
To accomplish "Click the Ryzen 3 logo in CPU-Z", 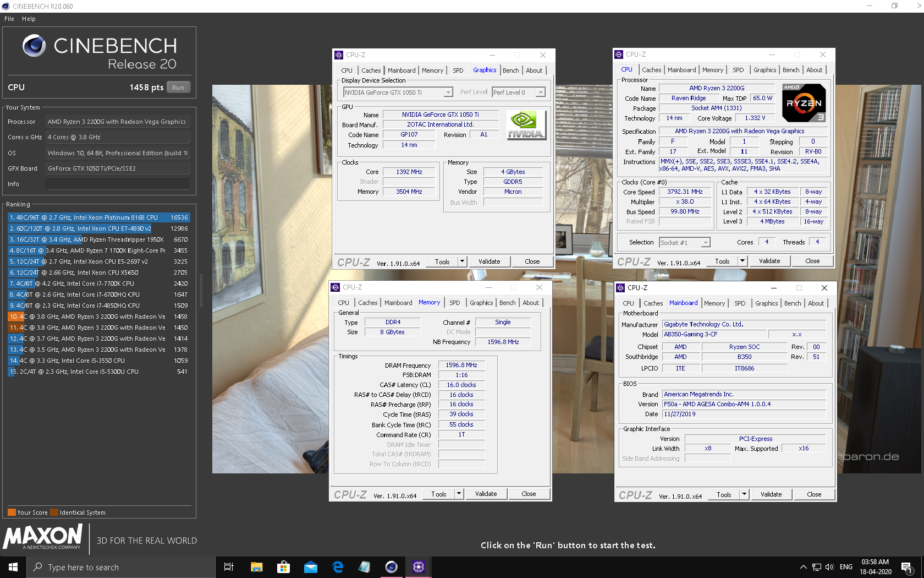I will point(804,103).
